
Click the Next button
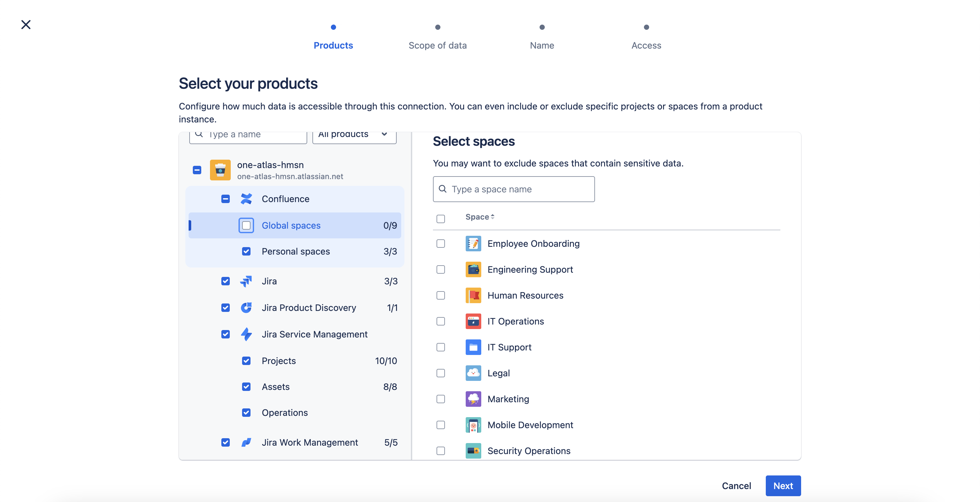point(783,486)
